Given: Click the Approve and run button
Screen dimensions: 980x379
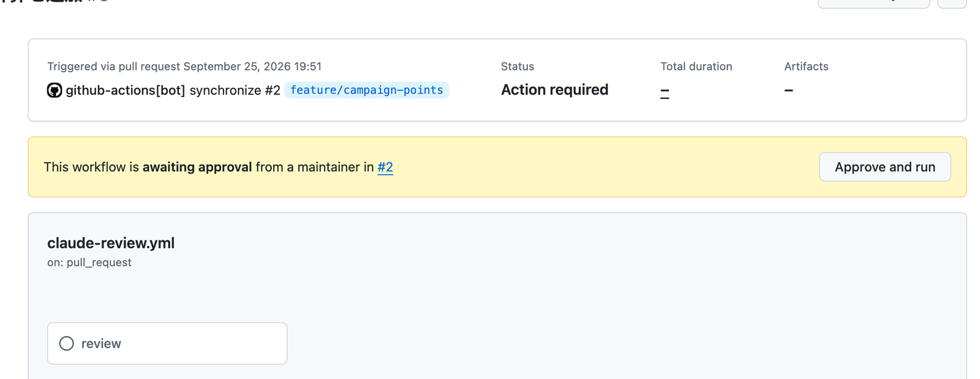Looking at the screenshot, I should [x=884, y=167].
